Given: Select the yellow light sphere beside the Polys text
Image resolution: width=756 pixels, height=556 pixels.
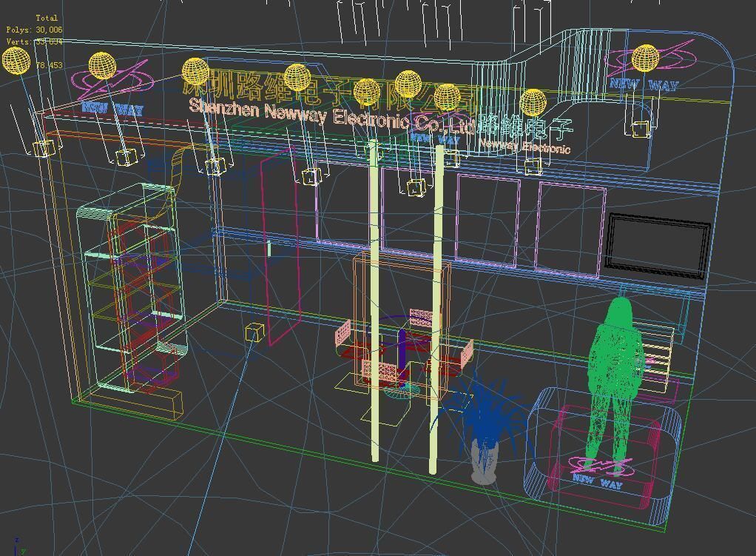Looking at the screenshot, I should click(x=16, y=61).
